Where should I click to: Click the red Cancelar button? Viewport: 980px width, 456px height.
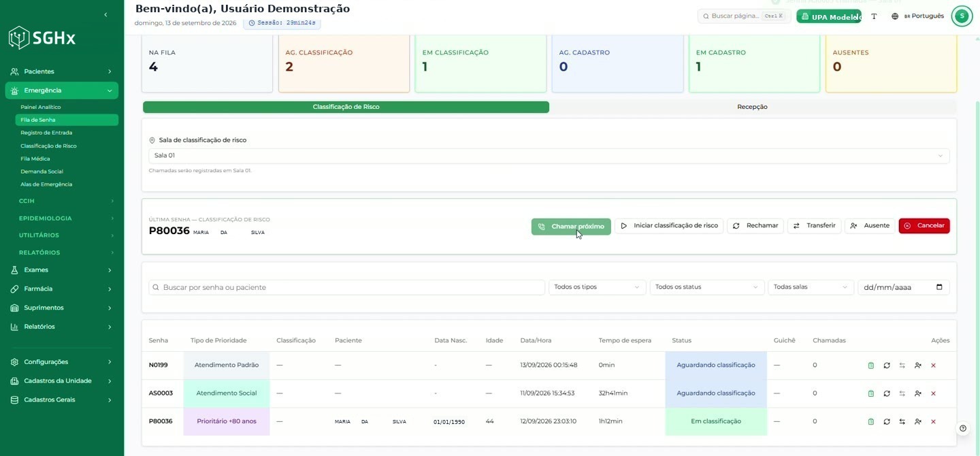[924, 226]
